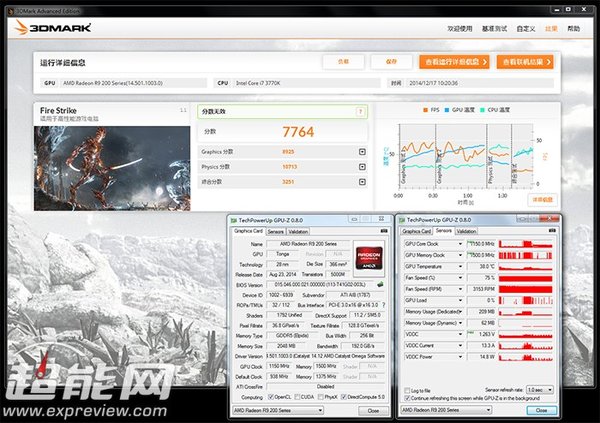Click the 3DMark title bar application icon

pyautogui.click(x=11, y=11)
